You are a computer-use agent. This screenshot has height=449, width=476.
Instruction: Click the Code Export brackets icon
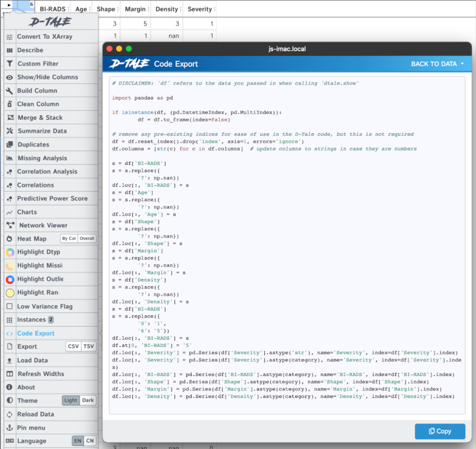pos(9,334)
